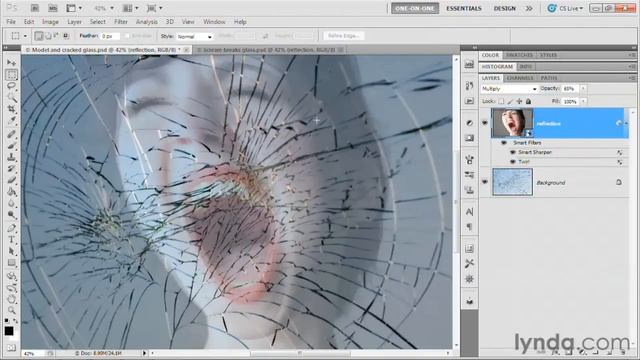This screenshot has height=360, width=640.
Task: Select the Eyedropper tool
Action: 11,120
